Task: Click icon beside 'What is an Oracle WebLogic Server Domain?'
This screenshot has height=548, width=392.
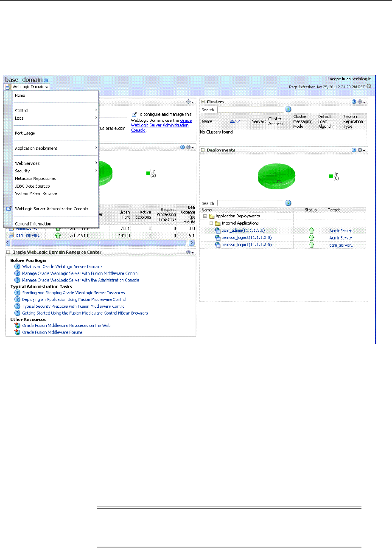Action: pyautogui.click(x=17, y=267)
